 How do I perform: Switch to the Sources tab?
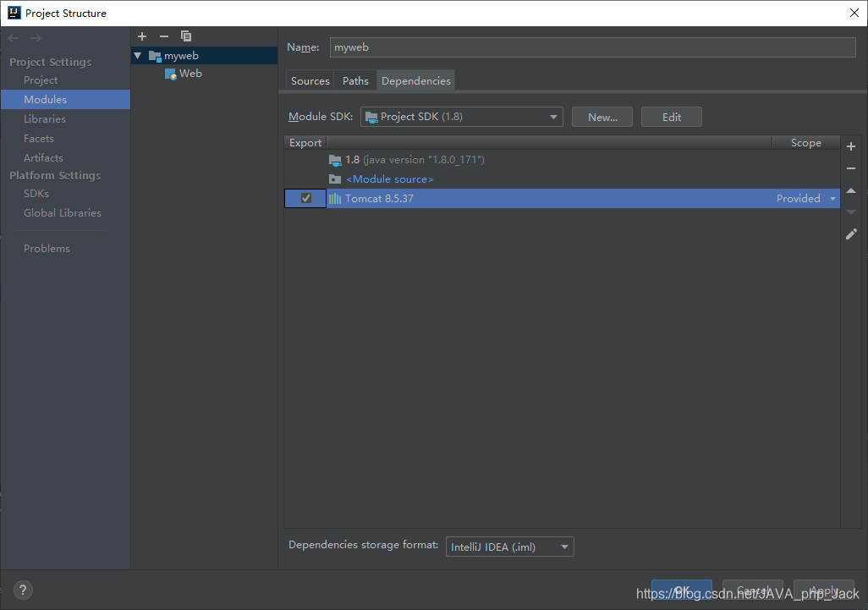310,81
